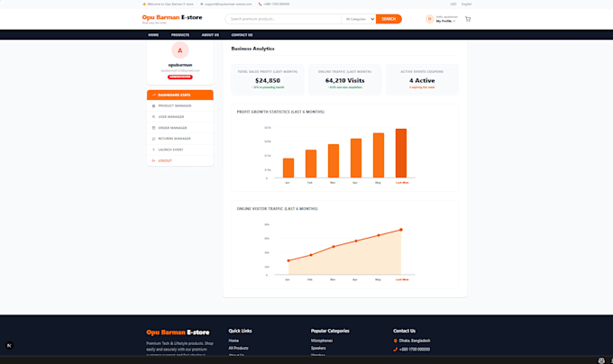This screenshot has height=364, width=613.
Task: Click the phone icon in top bar
Action: click(x=260, y=4)
